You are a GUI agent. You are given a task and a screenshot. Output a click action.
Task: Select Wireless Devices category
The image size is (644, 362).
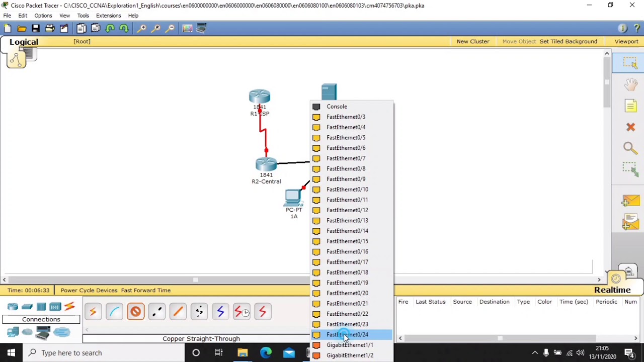[55, 307]
